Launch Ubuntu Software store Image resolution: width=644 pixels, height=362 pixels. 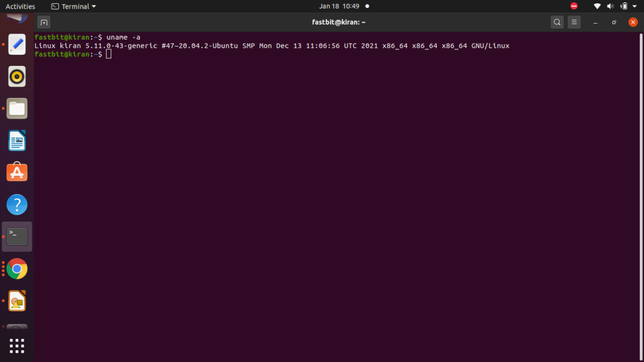[17, 173]
